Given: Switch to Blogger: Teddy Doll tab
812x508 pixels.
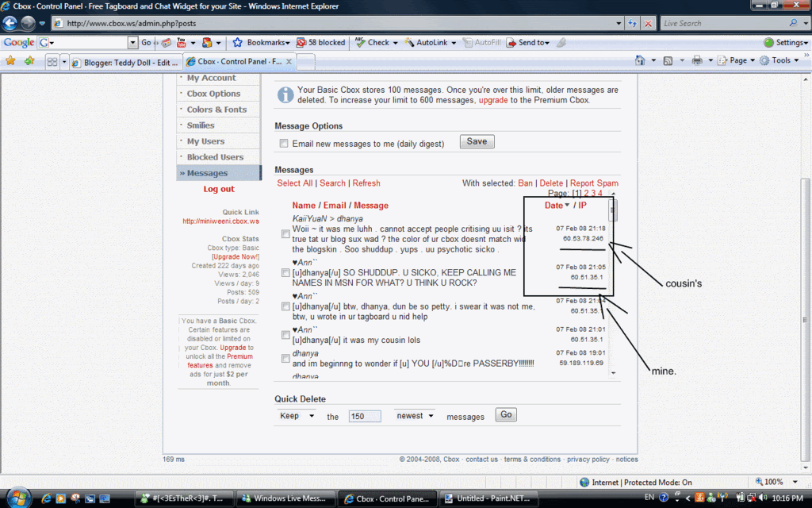Looking at the screenshot, I should click(x=126, y=62).
